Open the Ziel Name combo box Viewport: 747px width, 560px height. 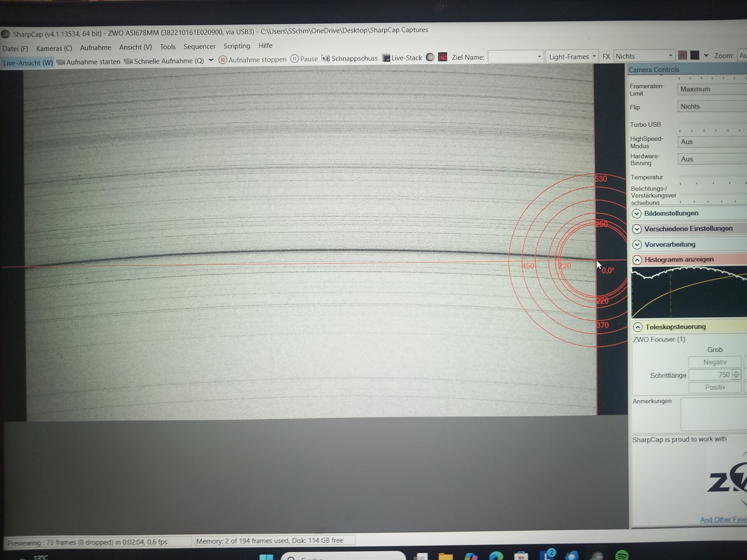pyautogui.click(x=515, y=57)
